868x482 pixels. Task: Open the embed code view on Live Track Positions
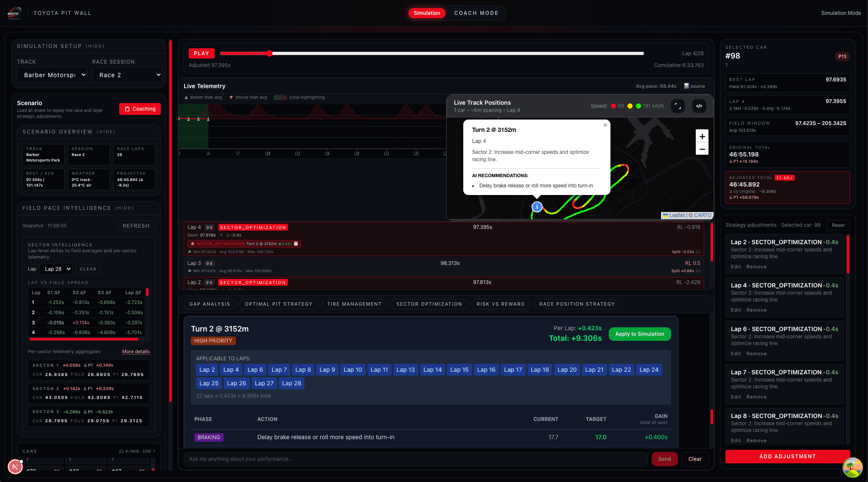click(699, 106)
